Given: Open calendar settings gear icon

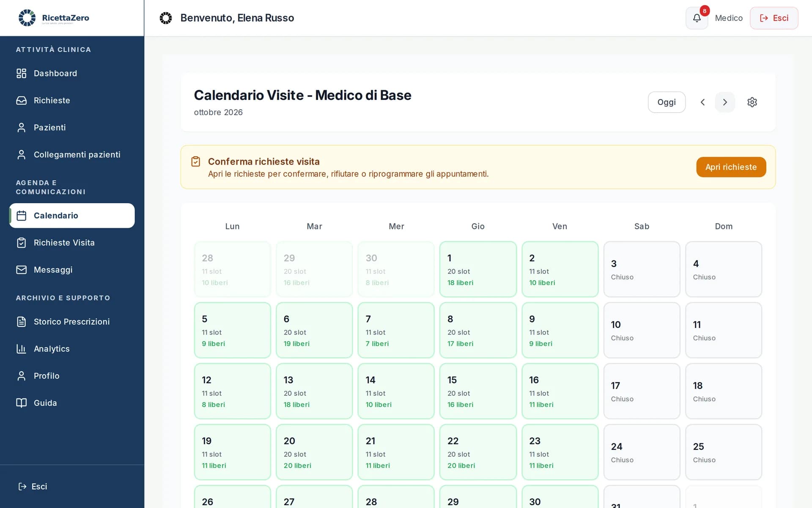Looking at the screenshot, I should [752, 102].
